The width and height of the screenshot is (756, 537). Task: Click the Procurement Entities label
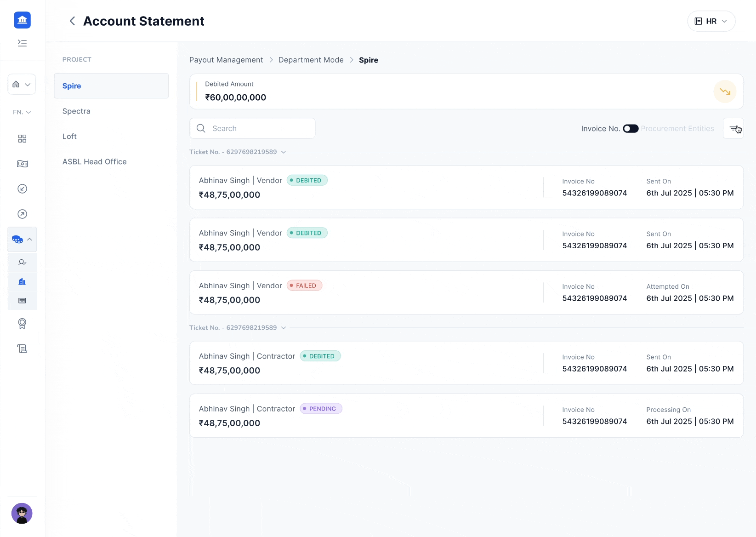point(677,129)
